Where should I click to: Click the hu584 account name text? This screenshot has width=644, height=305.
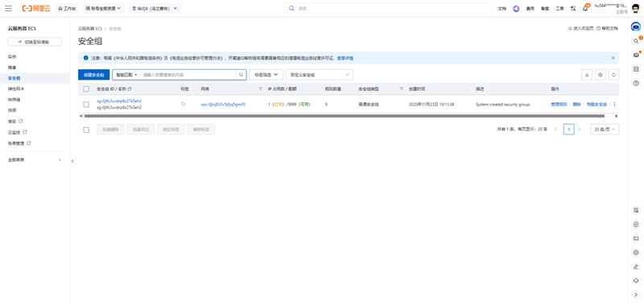point(611,6)
